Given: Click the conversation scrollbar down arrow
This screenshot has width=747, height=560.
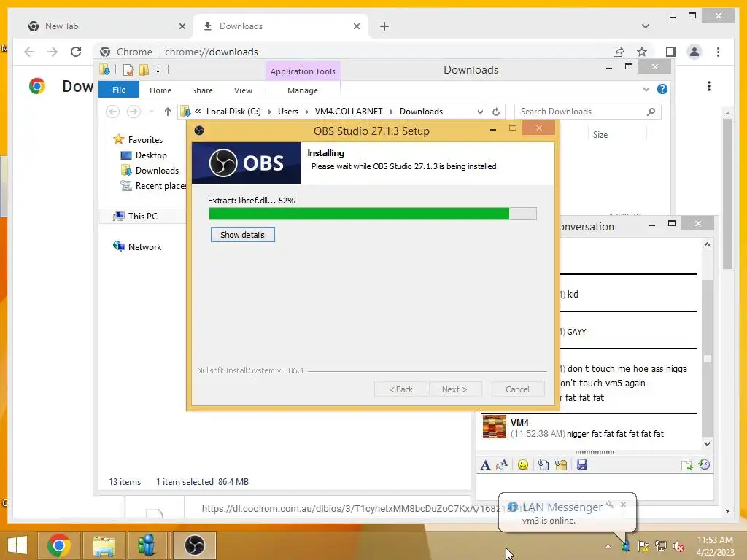Looking at the screenshot, I should tap(707, 444).
